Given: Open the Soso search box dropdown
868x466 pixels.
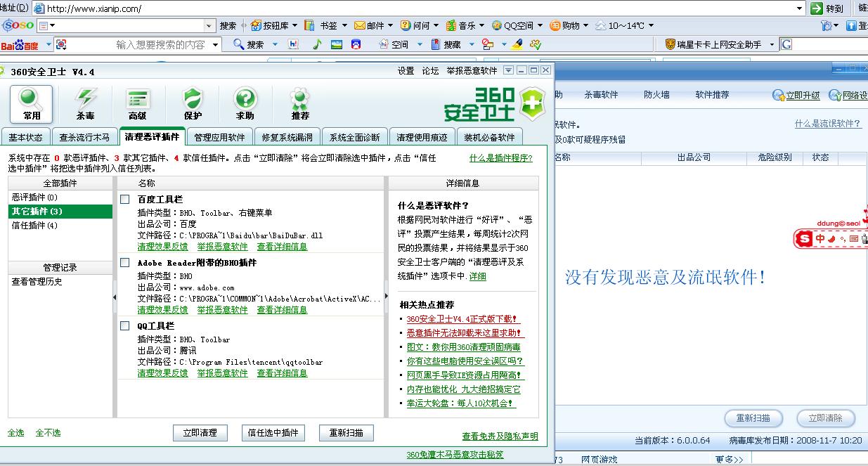Looking at the screenshot, I should pyautogui.click(x=209, y=25).
